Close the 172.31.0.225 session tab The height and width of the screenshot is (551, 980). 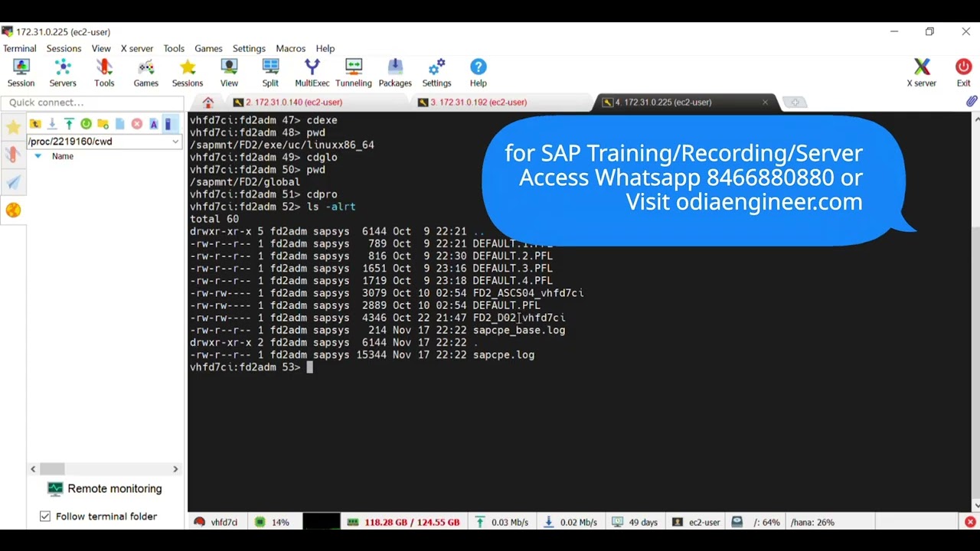click(765, 103)
